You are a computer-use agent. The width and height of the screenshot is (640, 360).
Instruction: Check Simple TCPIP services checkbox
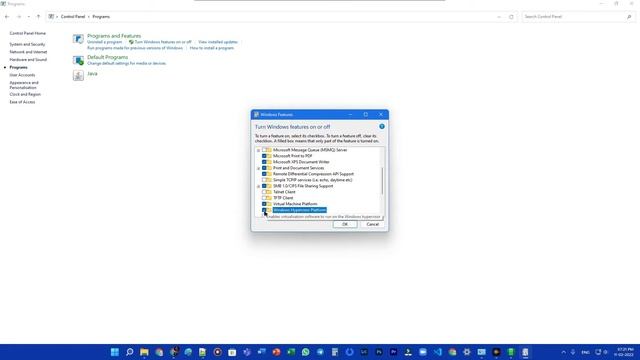pos(264,180)
